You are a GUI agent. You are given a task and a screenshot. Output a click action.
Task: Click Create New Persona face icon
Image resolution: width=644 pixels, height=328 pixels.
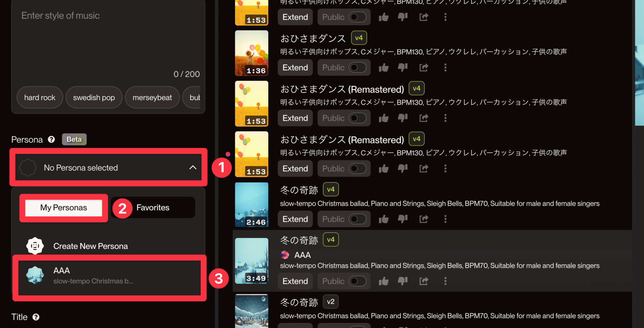click(x=35, y=246)
